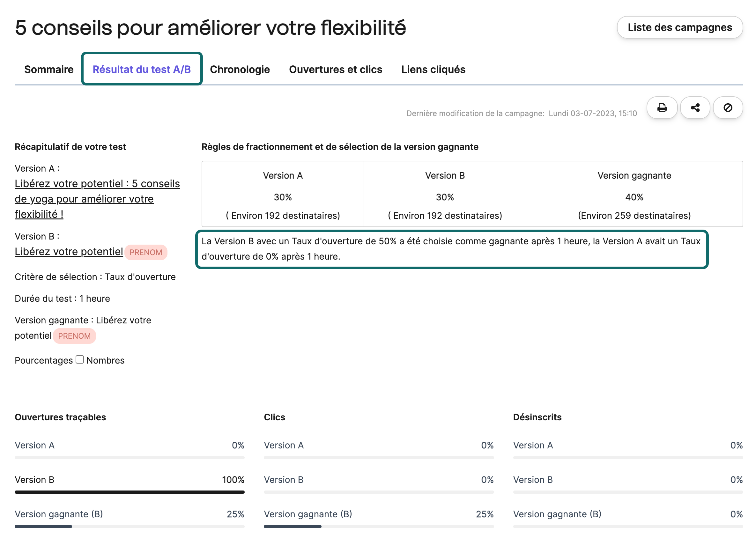Image resolution: width=756 pixels, height=546 pixels.
Task: Click the Liste des campagnes button
Action: [680, 27]
